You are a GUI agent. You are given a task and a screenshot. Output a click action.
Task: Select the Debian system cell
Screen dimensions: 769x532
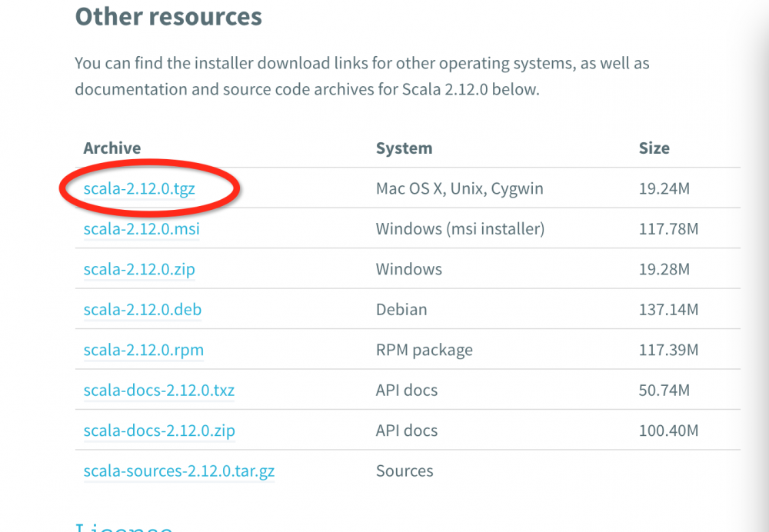click(401, 310)
